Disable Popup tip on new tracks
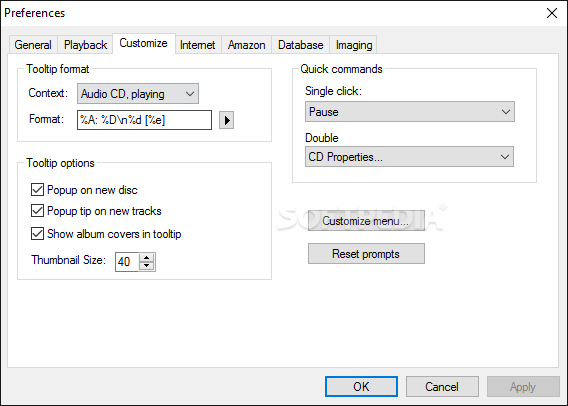Image resolution: width=568 pixels, height=406 pixels. coord(37,210)
